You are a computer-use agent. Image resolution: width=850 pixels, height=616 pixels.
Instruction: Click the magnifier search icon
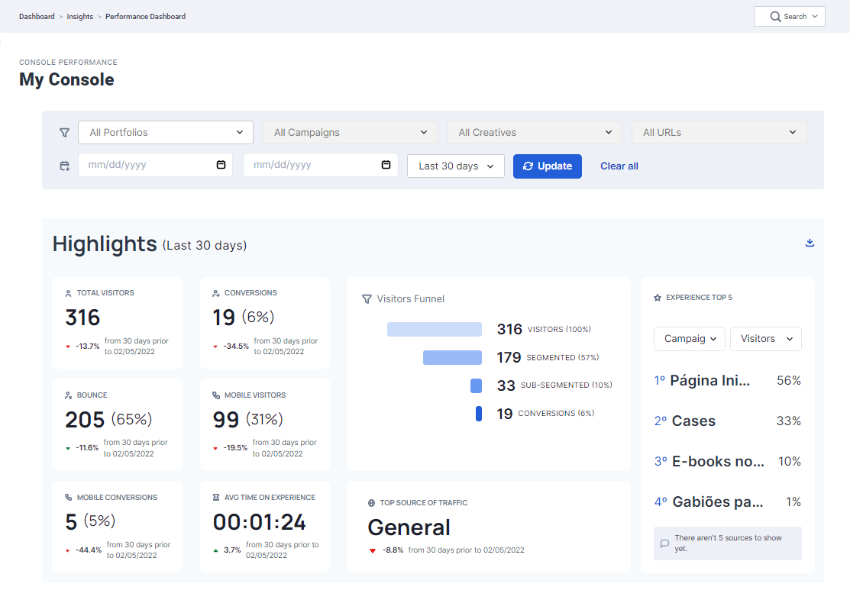[x=775, y=17]
